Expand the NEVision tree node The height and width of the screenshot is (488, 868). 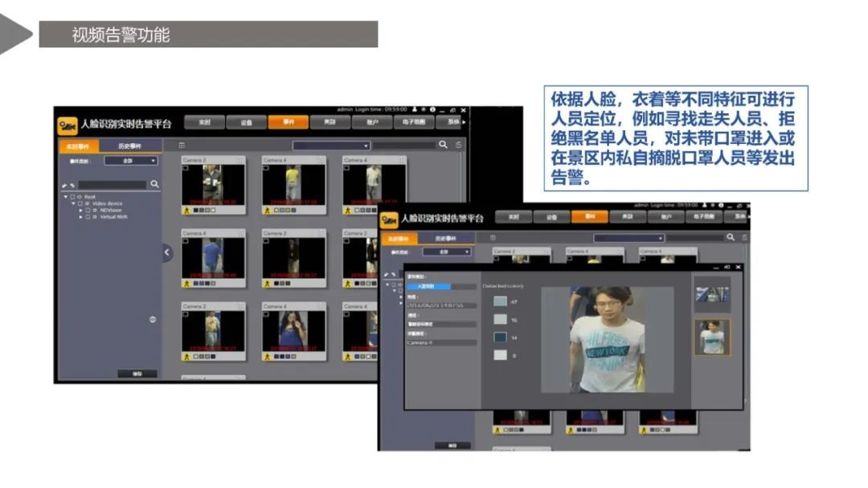pyautogui.click(x=80, y=209)
